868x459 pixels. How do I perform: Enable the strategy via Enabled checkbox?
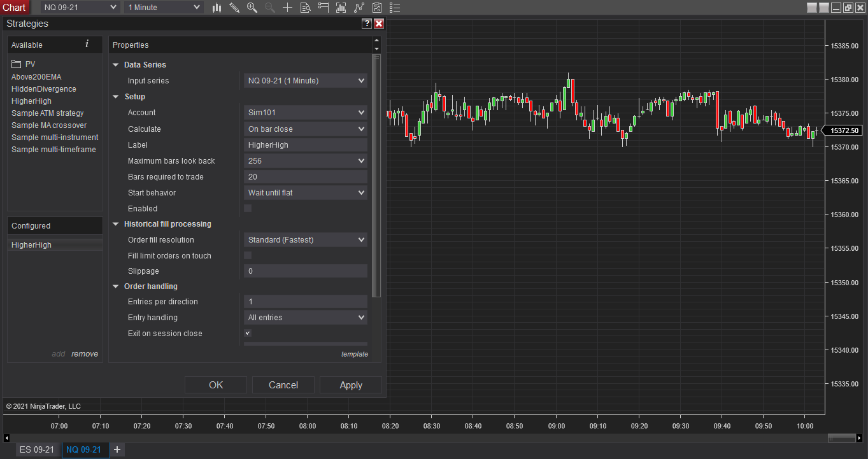click(248, 208)
